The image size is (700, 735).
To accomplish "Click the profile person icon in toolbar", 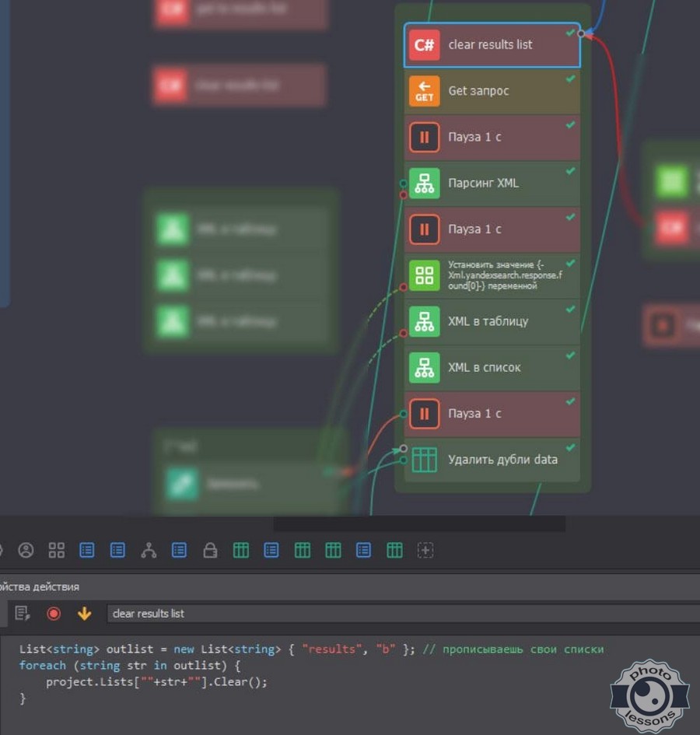I will coord(26,551).
